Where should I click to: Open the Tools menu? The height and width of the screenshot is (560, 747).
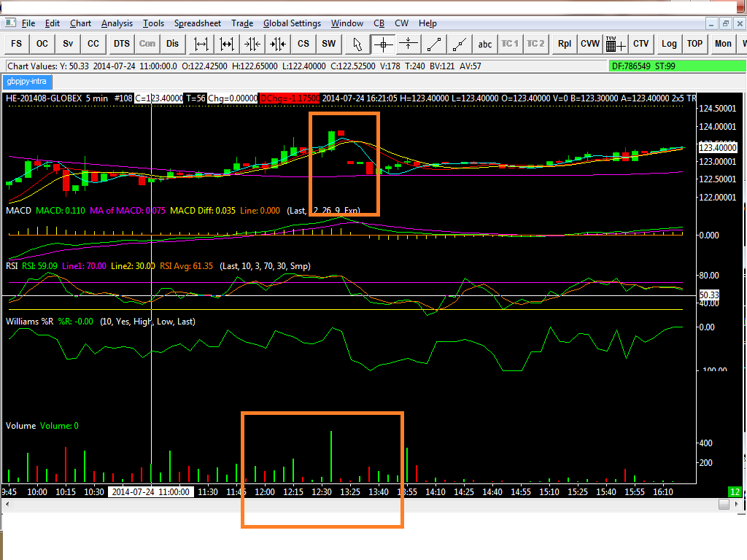153,23
